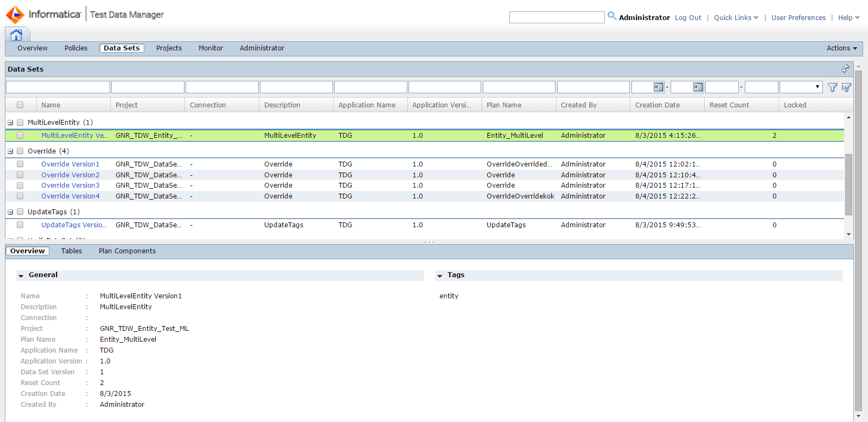
Task: Go to the Policies tab
Action: (76, 48)
